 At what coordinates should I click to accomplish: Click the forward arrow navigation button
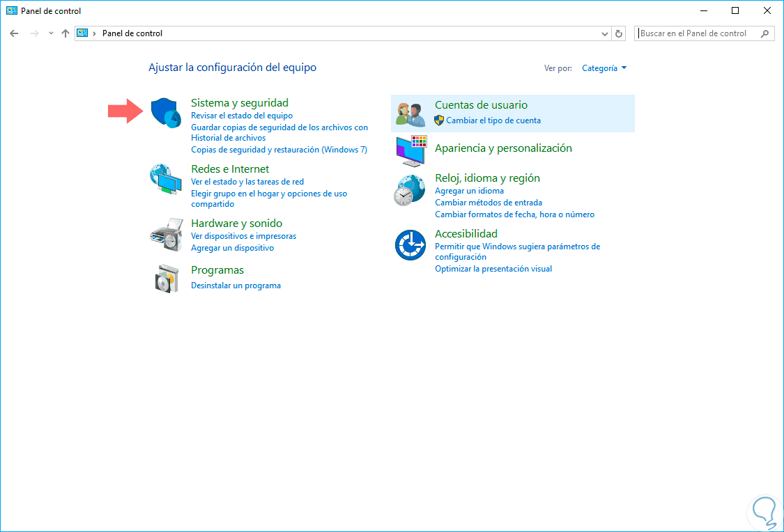point(35,33)
